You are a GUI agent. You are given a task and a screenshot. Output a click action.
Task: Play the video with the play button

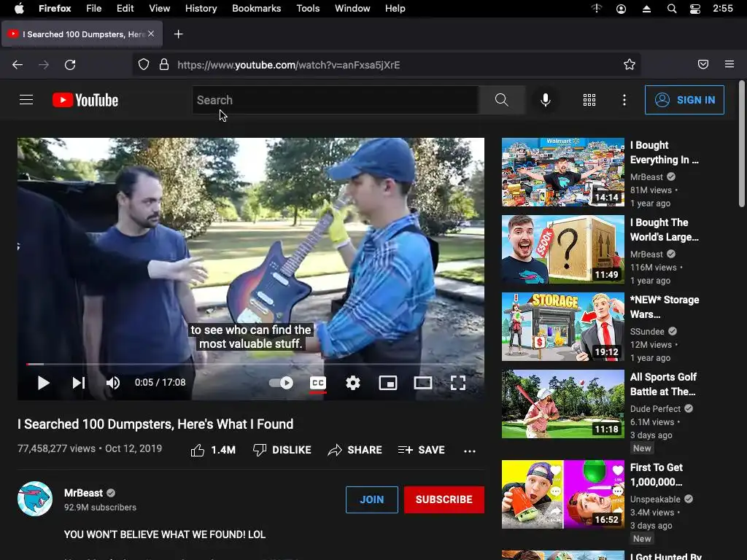43,383
